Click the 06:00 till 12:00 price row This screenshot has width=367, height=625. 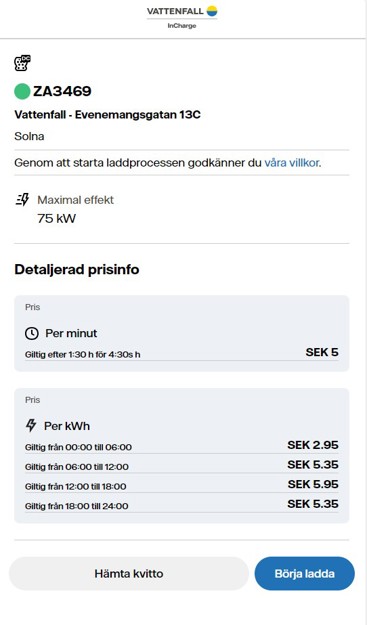pos(182,465)
